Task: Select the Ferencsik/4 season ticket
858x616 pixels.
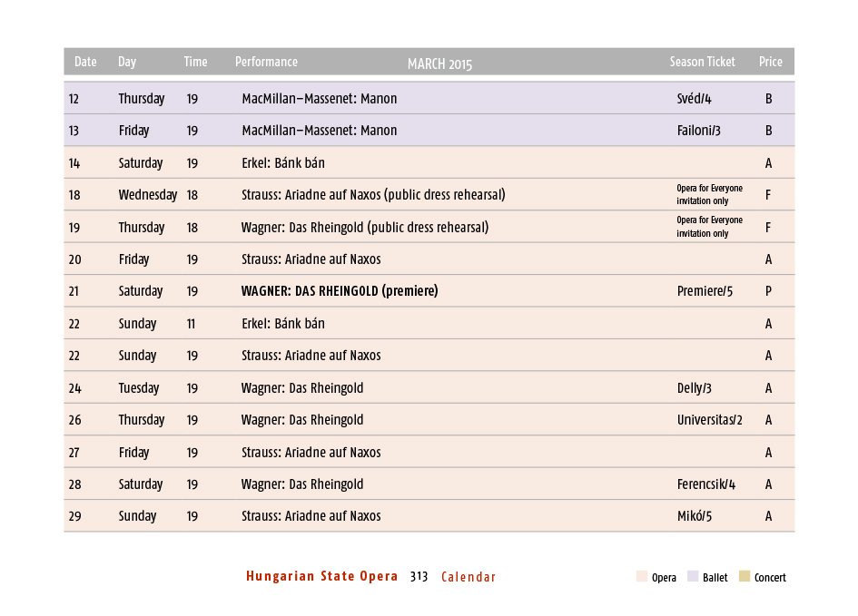Action: pos(706,484)
